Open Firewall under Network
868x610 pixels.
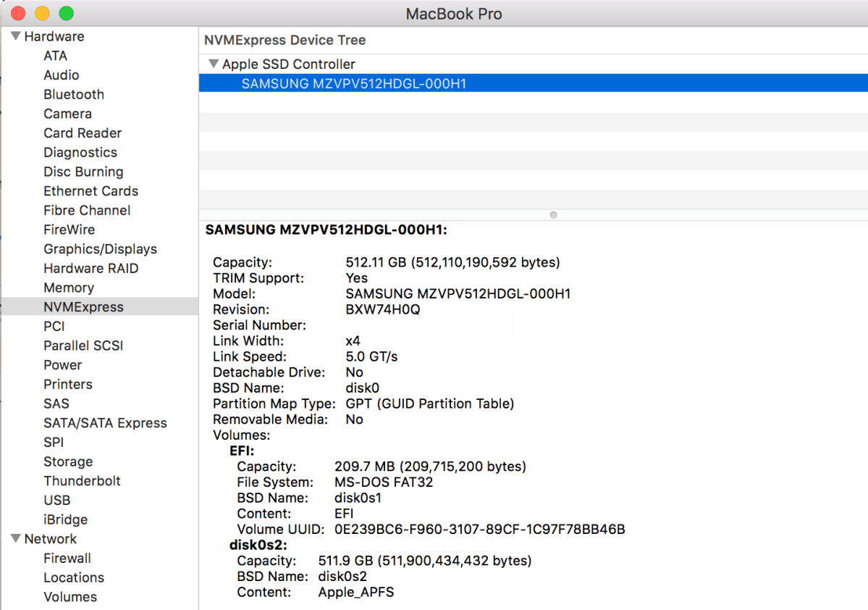tap(67, 559)
